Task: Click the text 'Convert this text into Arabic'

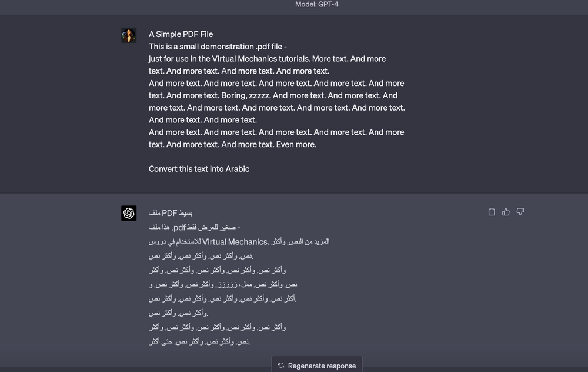Action: tap(199, 169)
